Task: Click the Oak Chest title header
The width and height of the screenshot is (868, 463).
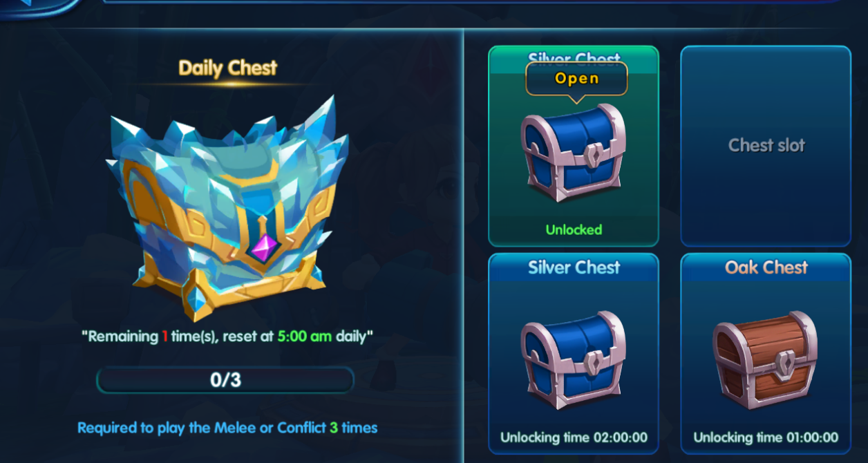Action: coord(766,267)
